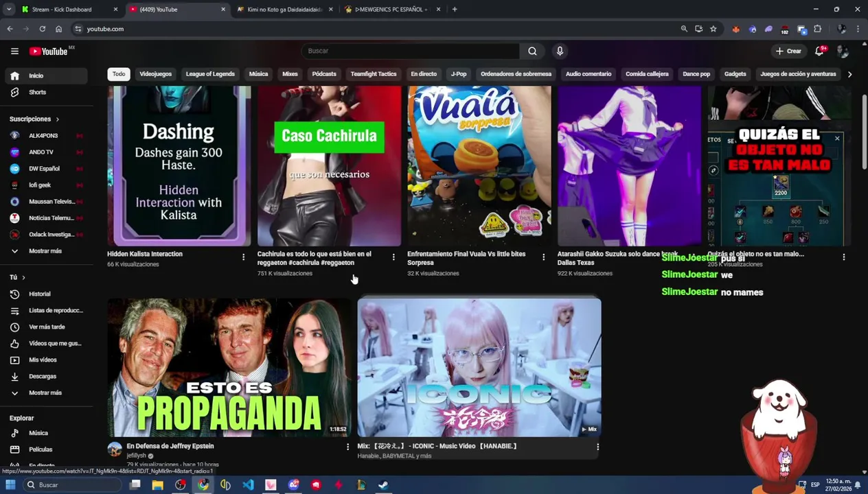Select the Música filter chip

coord(258,74)
